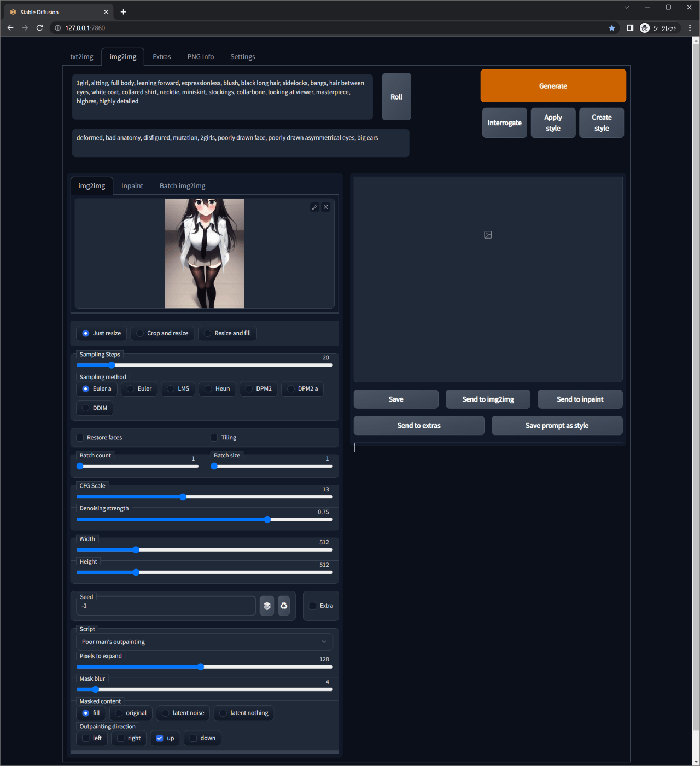
Task: Open a new browser tab
Action: pyautogui.click(x=124, y=12)
